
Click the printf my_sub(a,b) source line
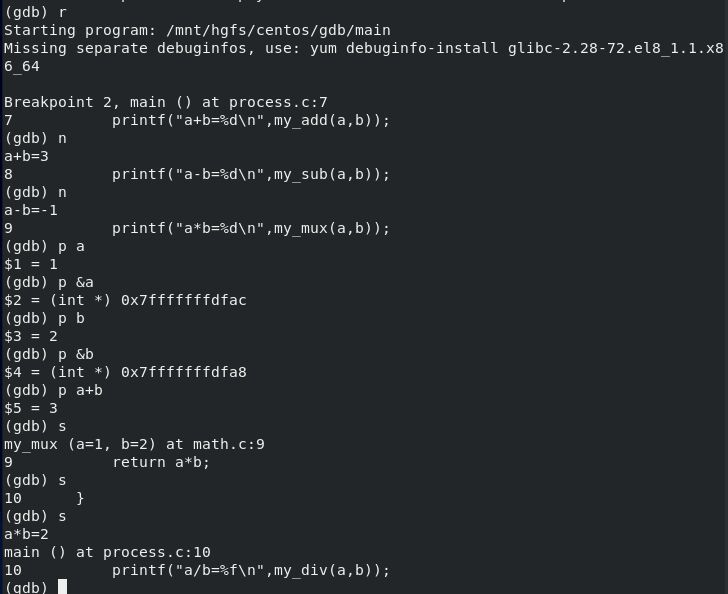pyautogui.click(x=197, y=175)
